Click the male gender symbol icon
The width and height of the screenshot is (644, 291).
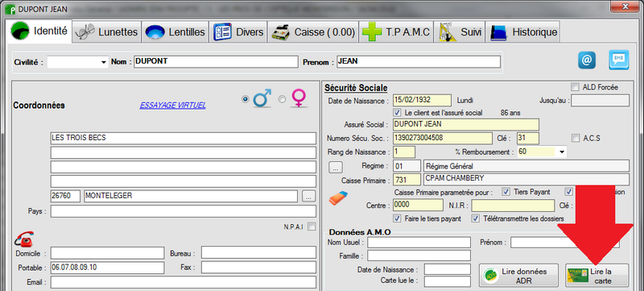[263, 98]
